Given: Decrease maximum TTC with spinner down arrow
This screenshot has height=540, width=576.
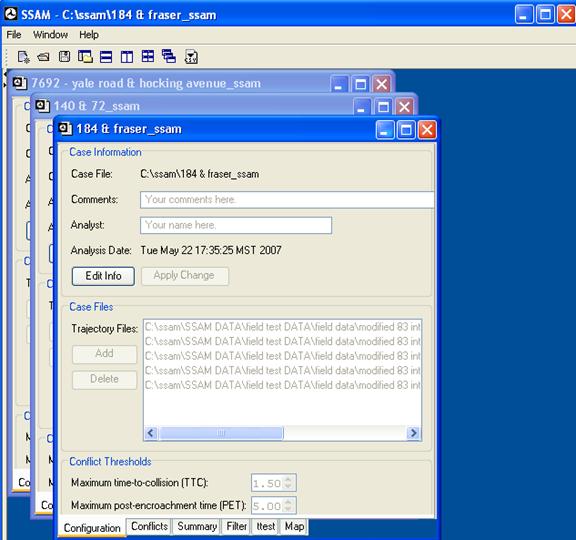Looking at the screenshot, I should pos(289,487).
